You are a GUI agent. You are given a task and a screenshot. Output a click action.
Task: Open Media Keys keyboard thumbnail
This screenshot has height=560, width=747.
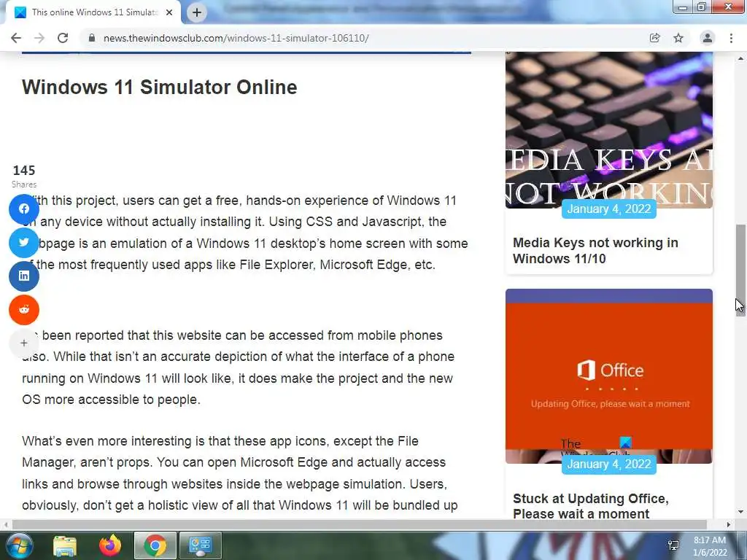click(609, 130)
